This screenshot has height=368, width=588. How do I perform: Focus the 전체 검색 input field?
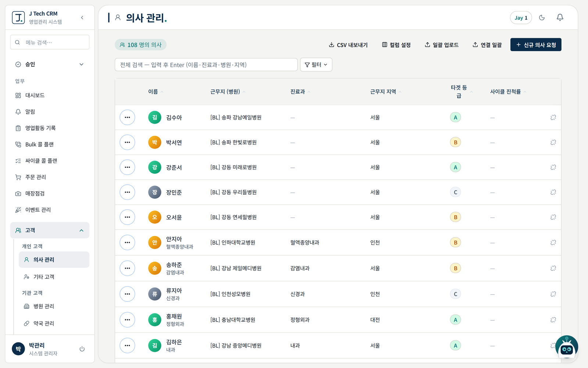click(x=206, y=65)
